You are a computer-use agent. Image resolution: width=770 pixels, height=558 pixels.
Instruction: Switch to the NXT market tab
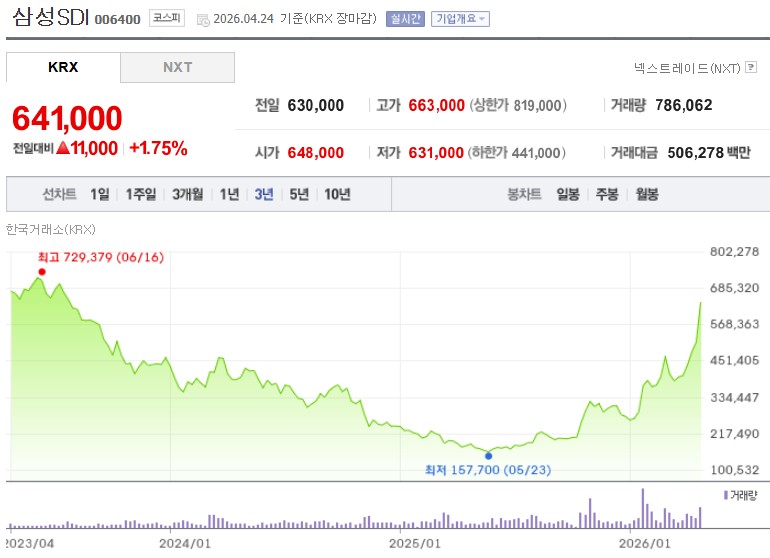pos(177,67)
